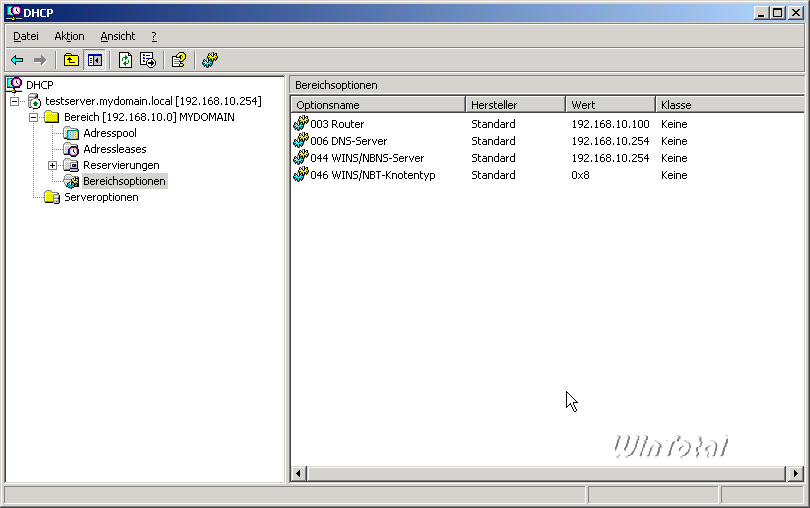Click the 003 Router option icon
The height and width of the screenshot is (508, 810).
pos(301,124)
